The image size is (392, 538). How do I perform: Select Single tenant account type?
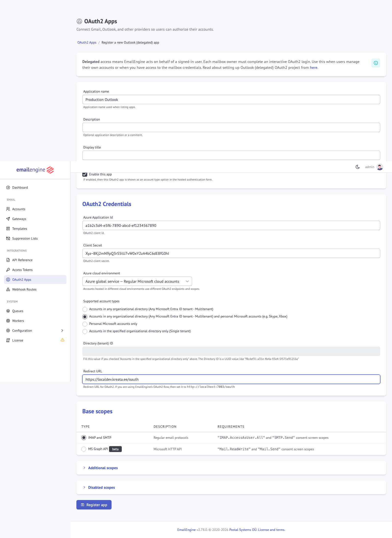(x=85, y=331)
